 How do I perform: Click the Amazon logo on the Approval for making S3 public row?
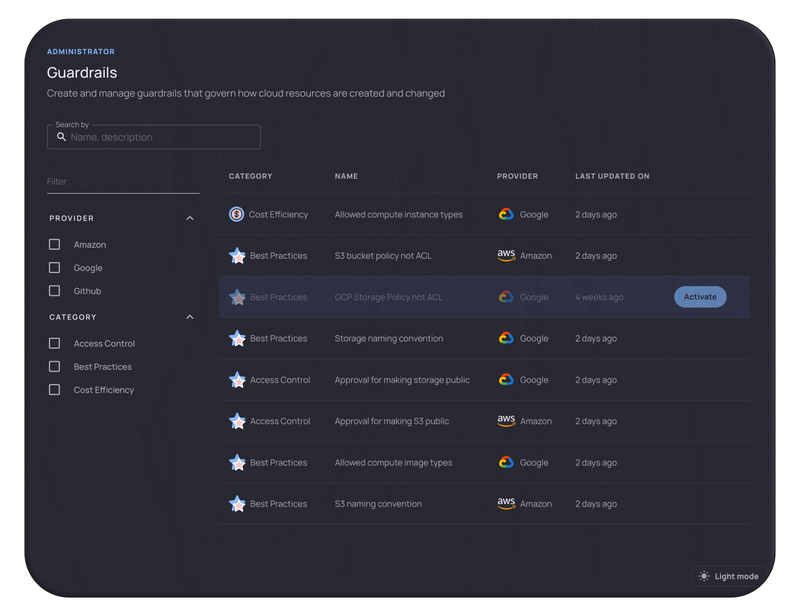pos(506,421)
